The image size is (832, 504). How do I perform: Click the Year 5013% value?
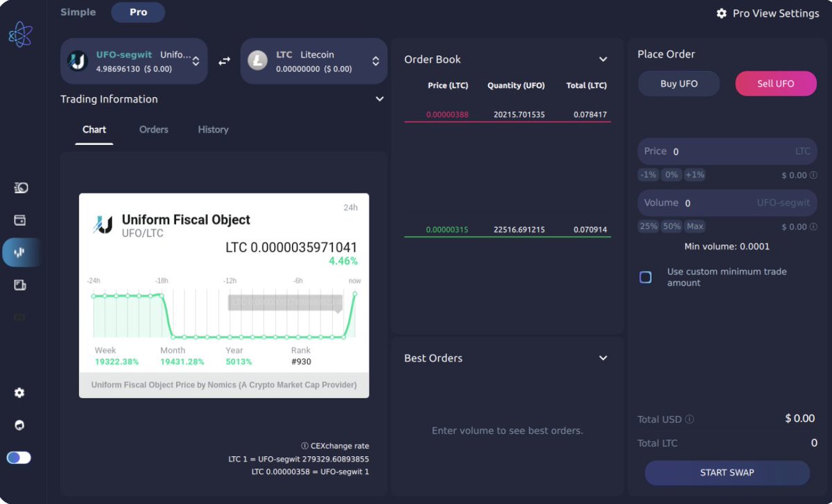pyautogui.click(x=239, y=362)
